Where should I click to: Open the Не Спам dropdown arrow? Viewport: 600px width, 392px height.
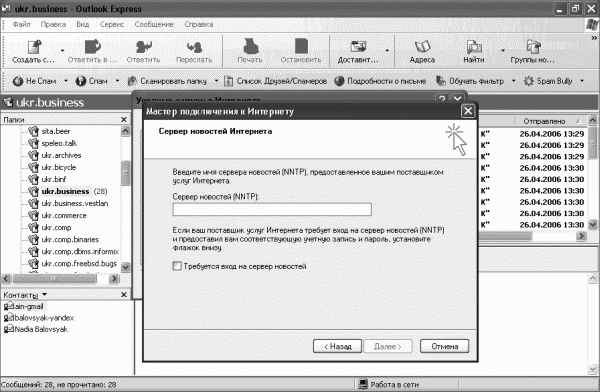66,81
